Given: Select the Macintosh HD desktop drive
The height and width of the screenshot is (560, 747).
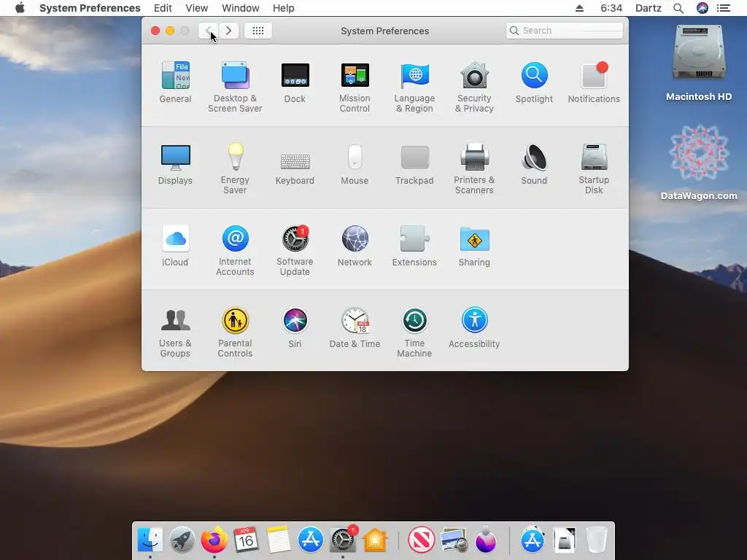Looking at the screenshot, I should [x=699, y=63].
